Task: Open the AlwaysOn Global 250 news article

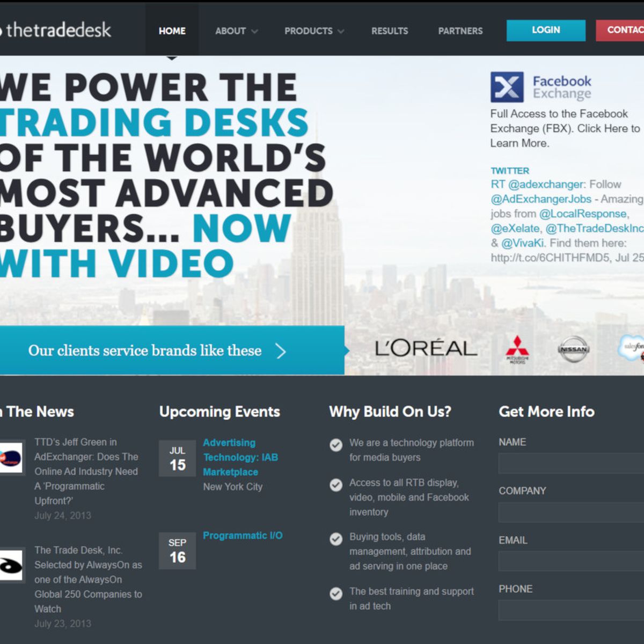Action: 88,580
